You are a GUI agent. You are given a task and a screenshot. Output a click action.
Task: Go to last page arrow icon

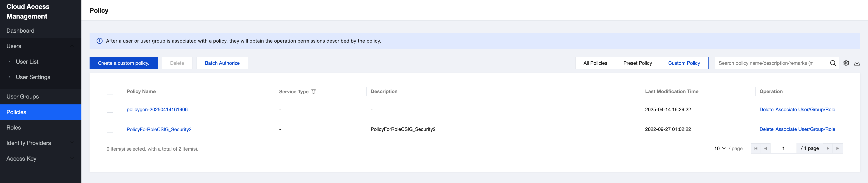(x=838, y=149)
